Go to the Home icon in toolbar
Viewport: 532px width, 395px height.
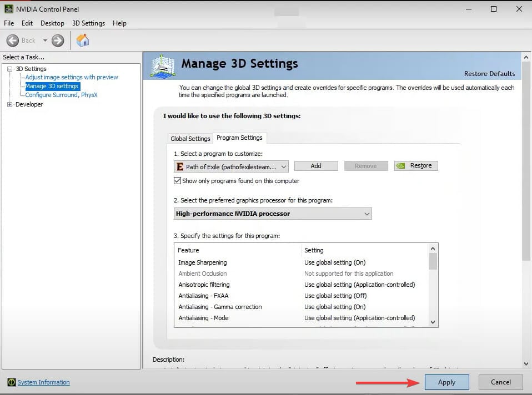click(x=82, y=40)
